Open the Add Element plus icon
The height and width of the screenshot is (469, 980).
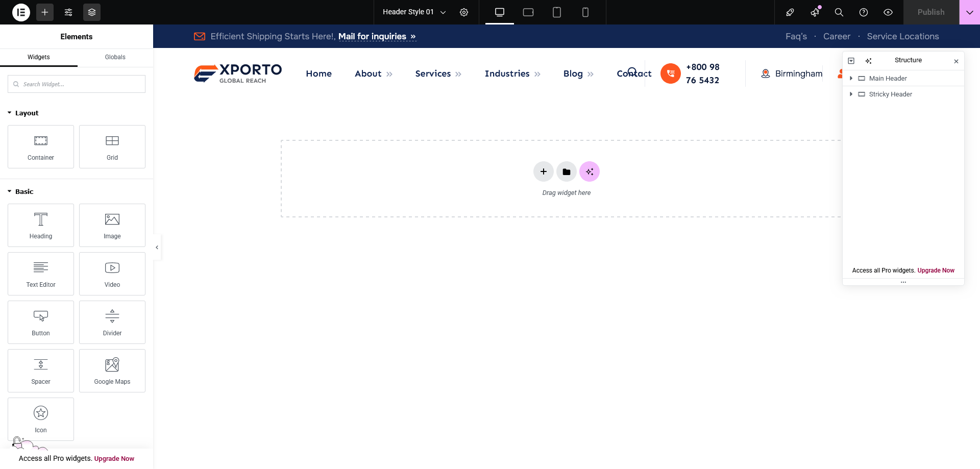pos(45,12)
